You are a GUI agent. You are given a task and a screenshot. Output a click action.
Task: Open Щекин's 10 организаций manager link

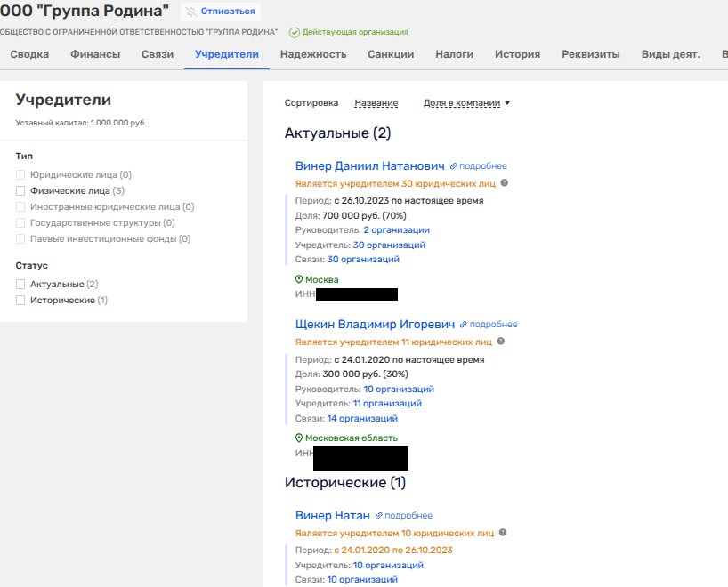click(x=398, y=389)
